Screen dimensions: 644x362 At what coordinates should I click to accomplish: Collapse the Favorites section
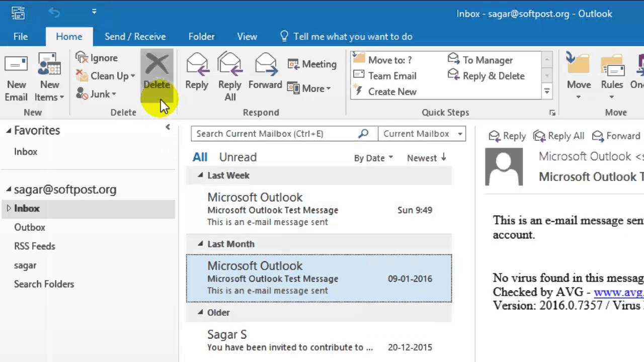[9, 131]
